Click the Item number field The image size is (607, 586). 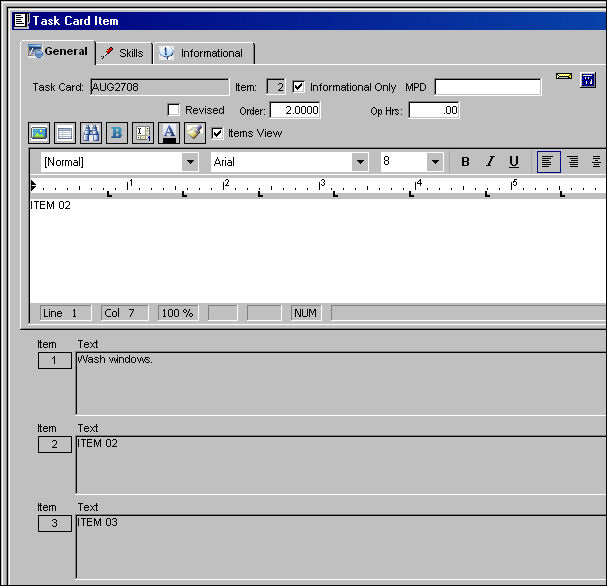276,87
